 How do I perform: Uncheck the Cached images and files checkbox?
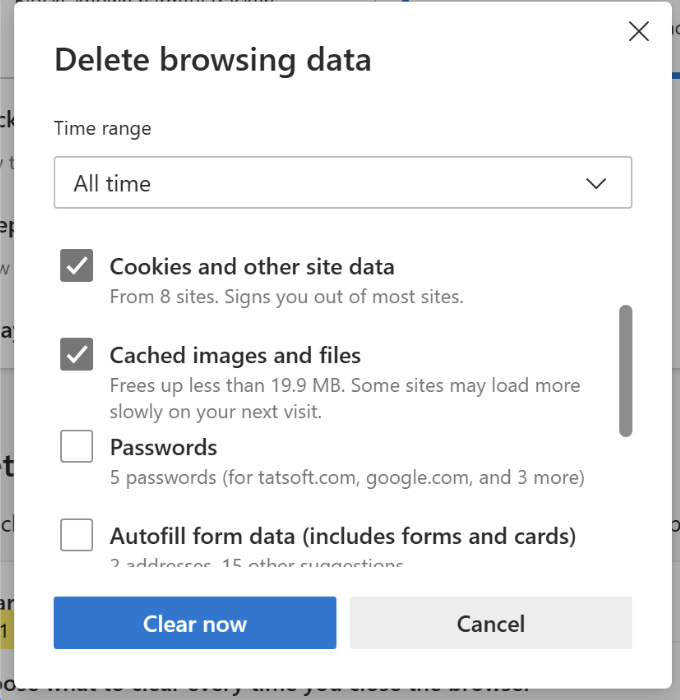pyautogui.click(x=77, y=354)
